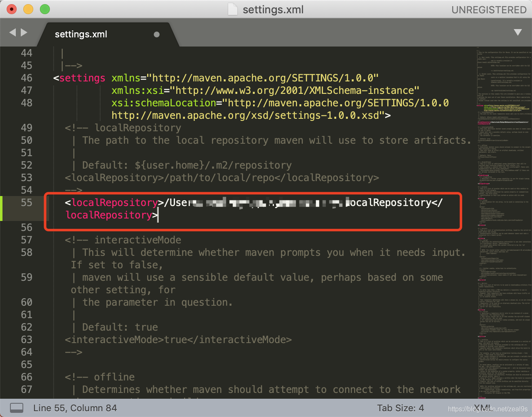Close the window with the red button
This screenshot has width=532, height=417.
point(12,9)
